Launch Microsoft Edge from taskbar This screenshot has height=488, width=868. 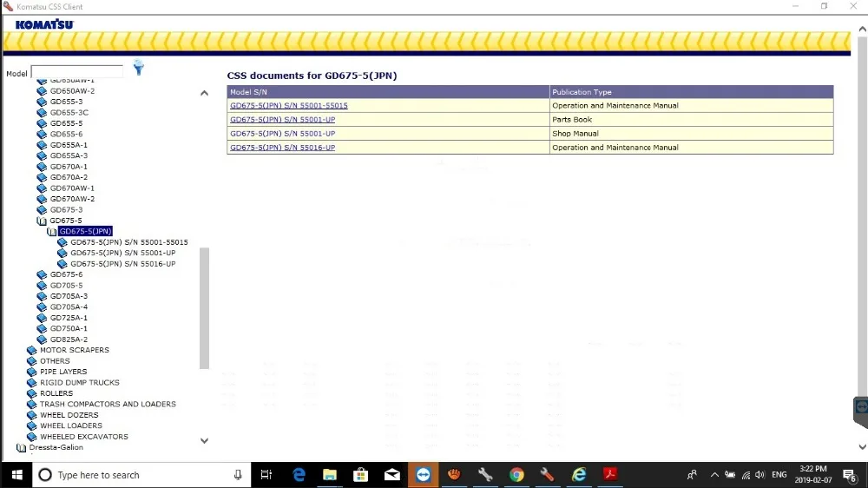pyautogui.click(x=299, y=475)
